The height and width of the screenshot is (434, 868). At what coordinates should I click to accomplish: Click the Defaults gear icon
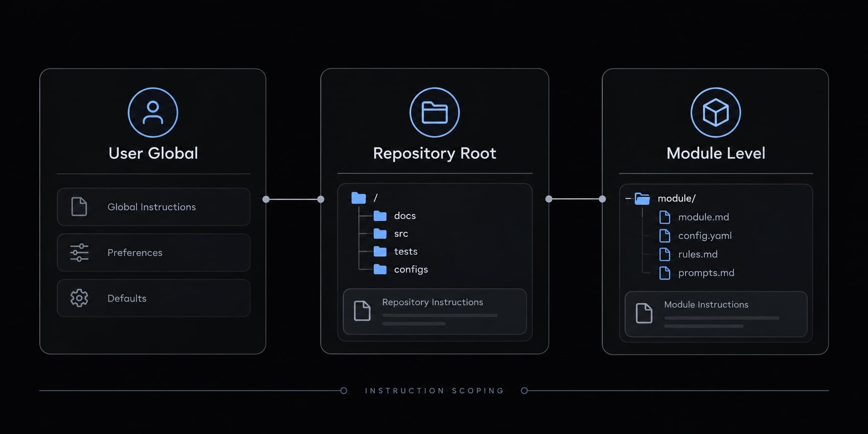coord(79,298)
